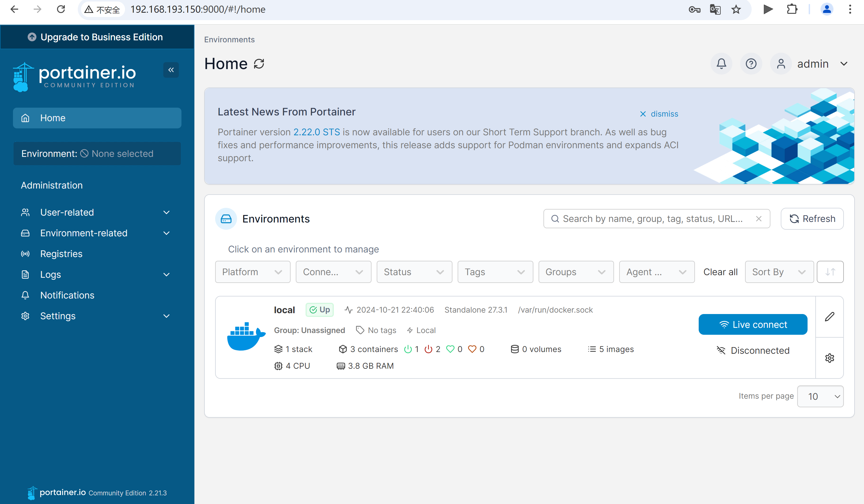Clear the environment search field
The width and height of the screenshot is (864, 504).
coord(759,219)
